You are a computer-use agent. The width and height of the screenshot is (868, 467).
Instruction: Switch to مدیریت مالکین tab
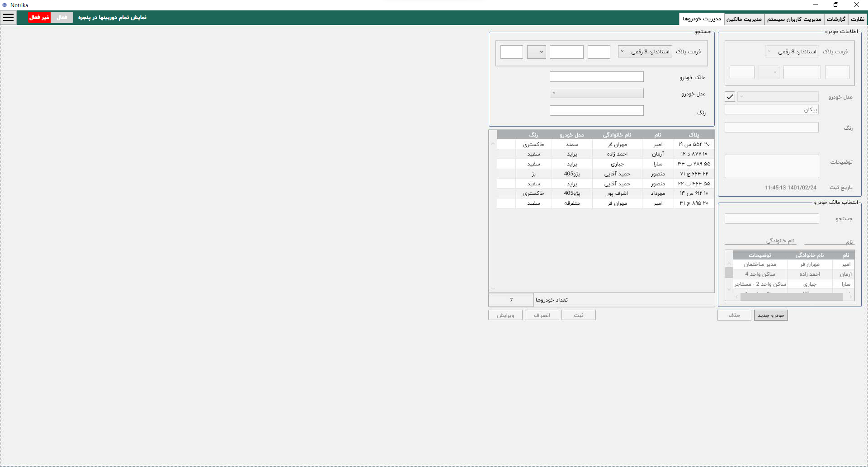[x=744, y=19]
